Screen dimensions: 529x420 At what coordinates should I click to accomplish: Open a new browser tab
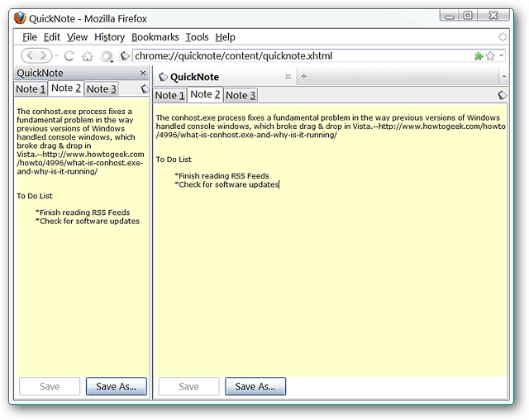(303, 76)
